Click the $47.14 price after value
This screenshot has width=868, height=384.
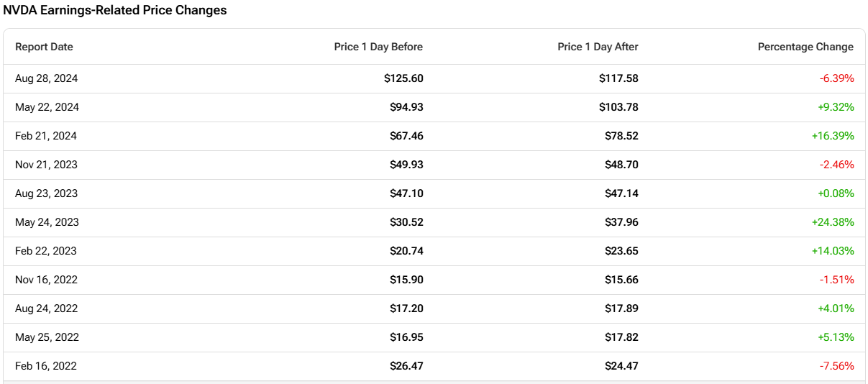[x=621, y=193]
